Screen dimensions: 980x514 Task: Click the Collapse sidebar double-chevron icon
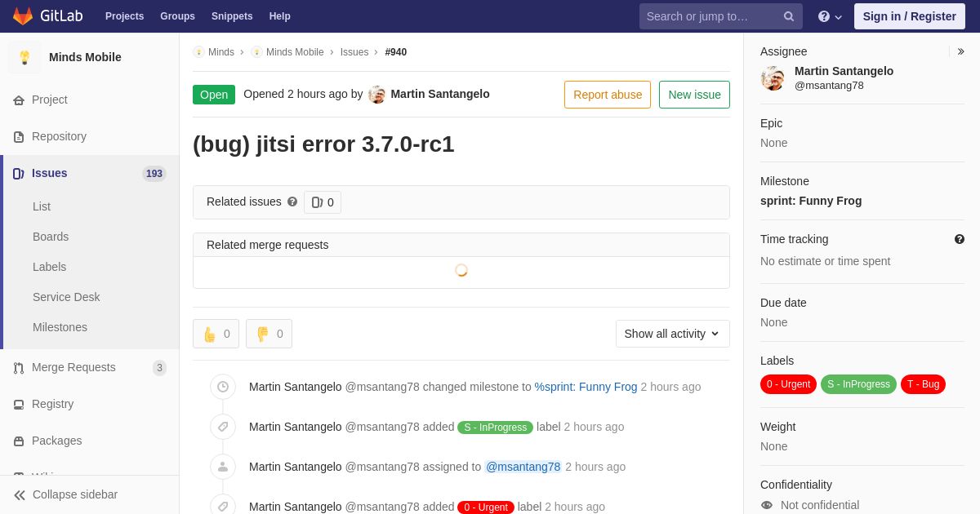[20, 495]
